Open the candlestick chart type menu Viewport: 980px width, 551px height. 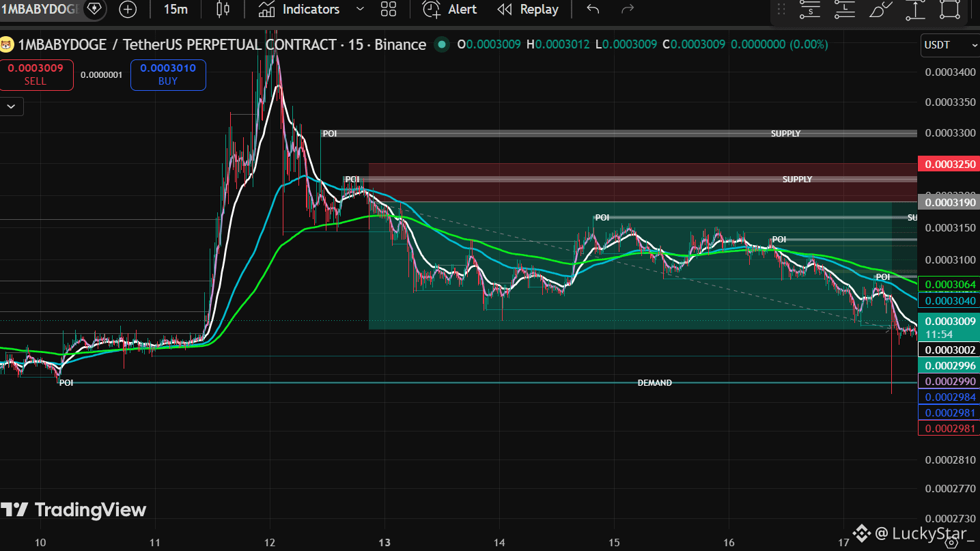tap(223, 10)
